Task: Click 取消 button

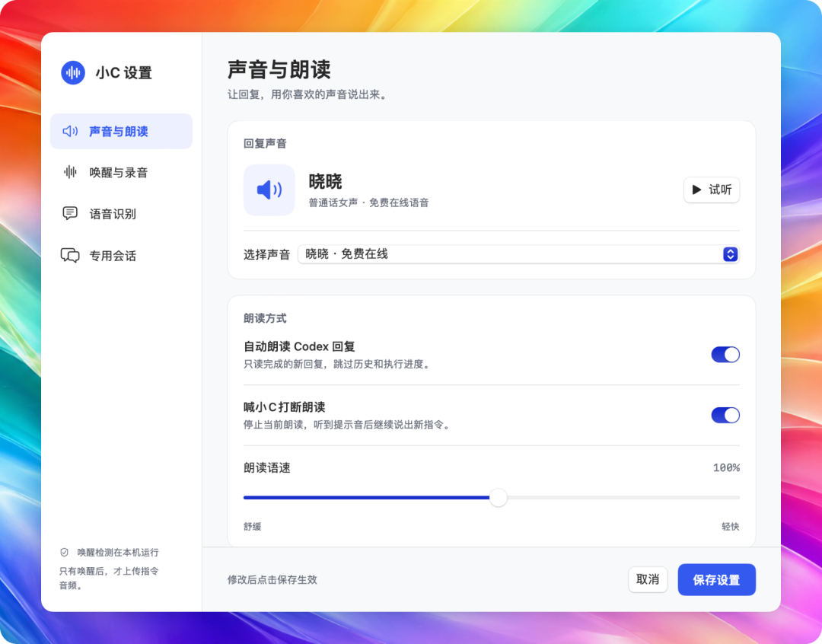Action: [x=648, y=579]
